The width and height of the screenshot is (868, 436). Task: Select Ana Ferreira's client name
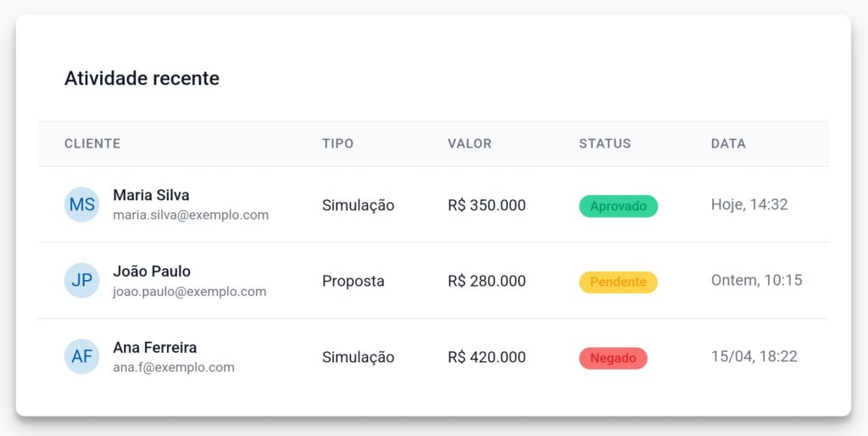click(154, 348)
